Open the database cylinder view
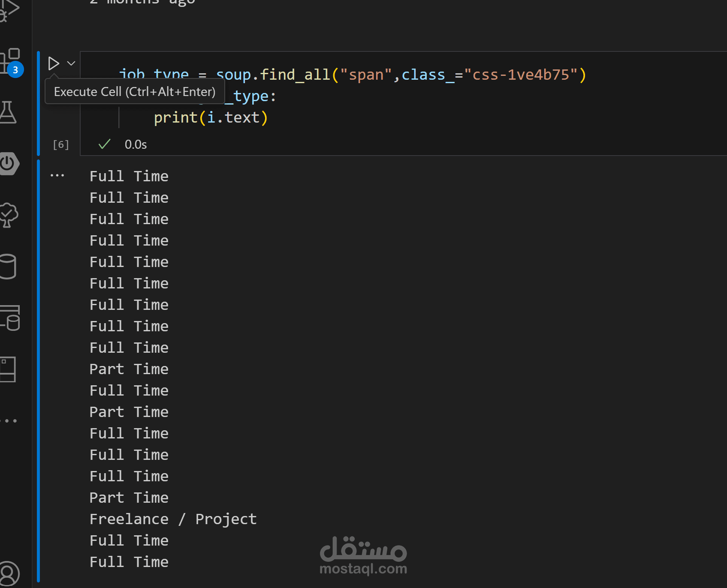Viewport: 727px width, 588px height. click(x=8, y=267)
